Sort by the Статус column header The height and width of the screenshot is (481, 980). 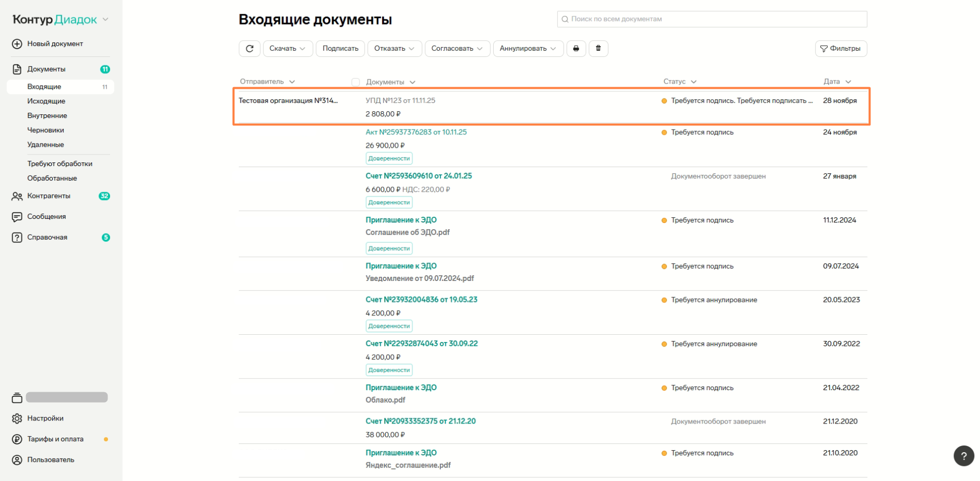tap(679, 81)
